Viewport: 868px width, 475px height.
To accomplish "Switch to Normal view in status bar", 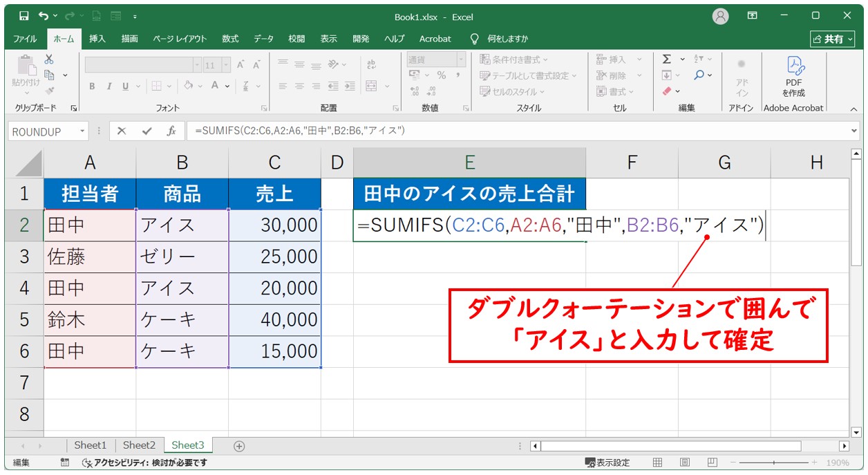I will click(658, 463).
